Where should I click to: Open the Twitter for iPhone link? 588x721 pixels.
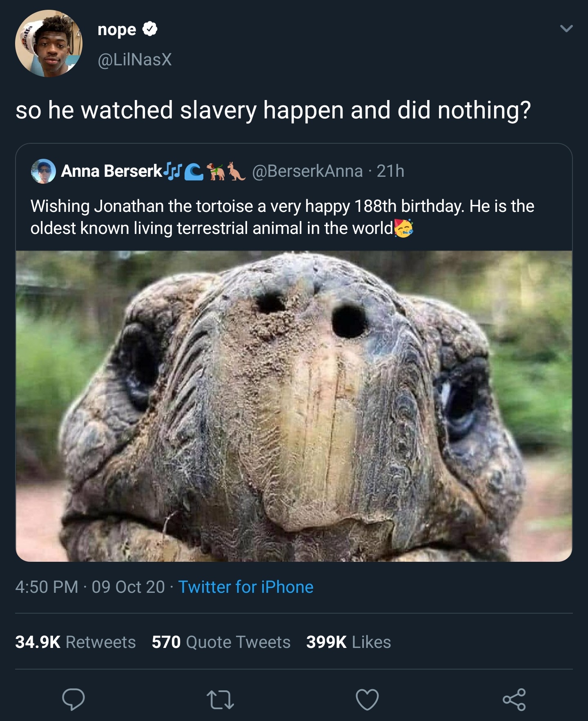pos(246,587)
